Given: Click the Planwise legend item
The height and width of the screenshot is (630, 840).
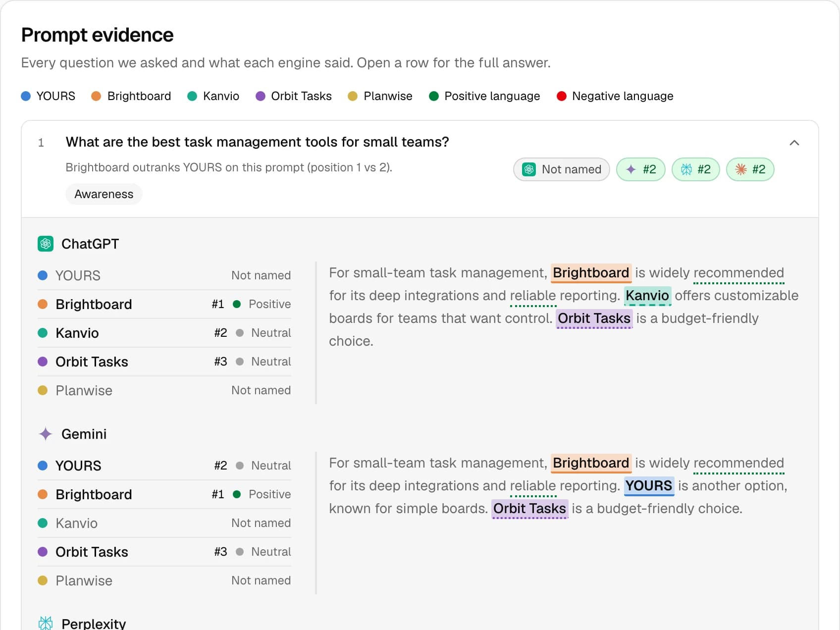Looking at the screenshot, I should click(380, 96).
